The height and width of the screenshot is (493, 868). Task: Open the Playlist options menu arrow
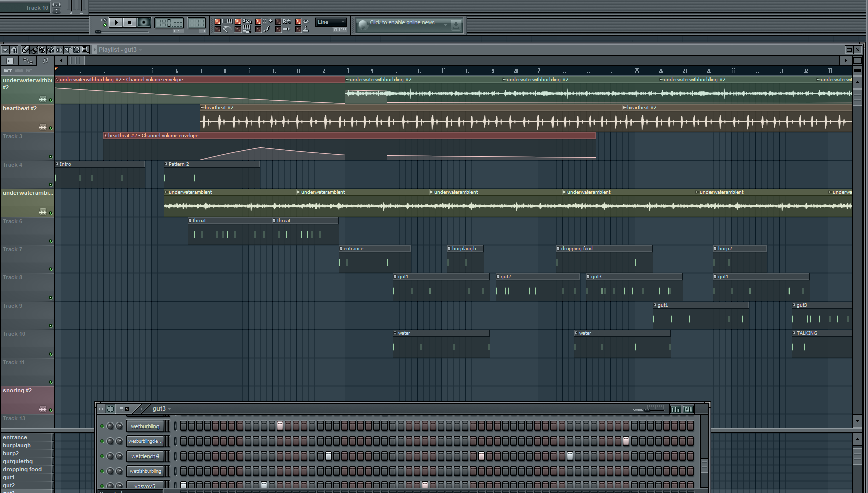click(5, 50)
